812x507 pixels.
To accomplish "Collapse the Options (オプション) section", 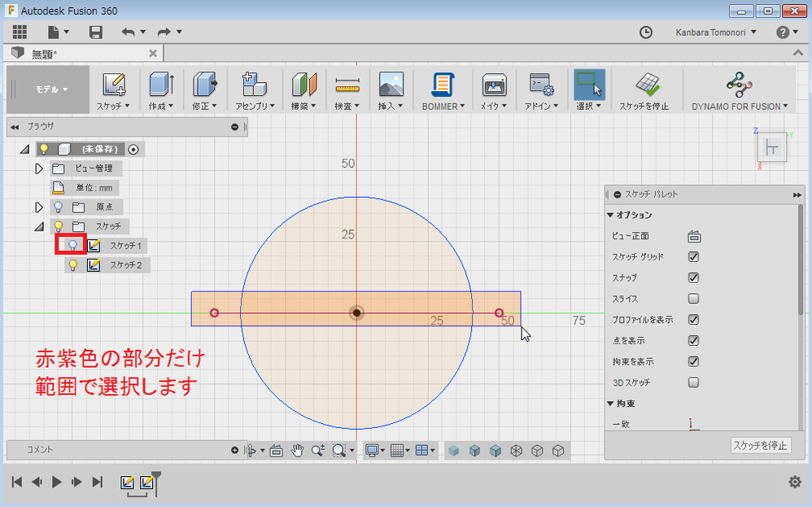I will click(610, 215).
